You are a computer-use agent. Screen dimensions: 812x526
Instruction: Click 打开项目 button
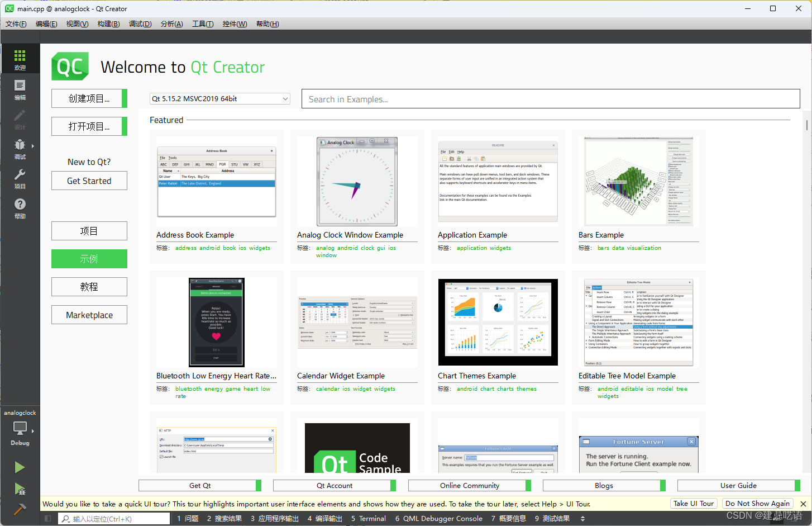89,126
